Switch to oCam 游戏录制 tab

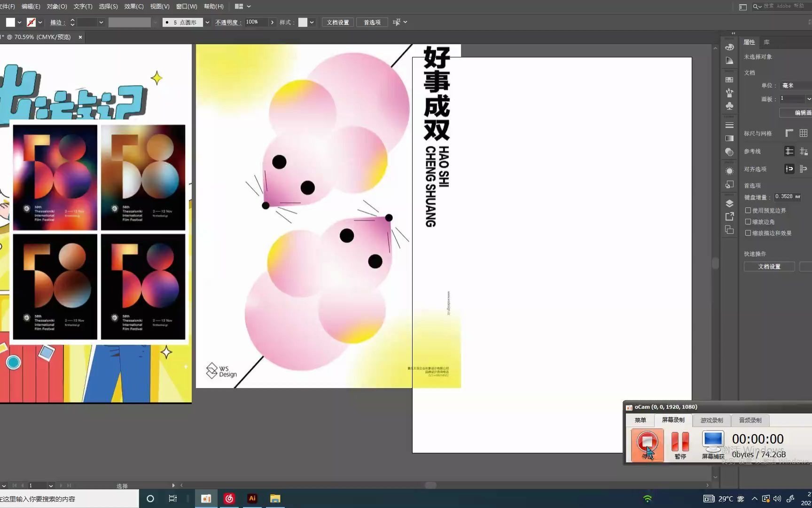711,420
